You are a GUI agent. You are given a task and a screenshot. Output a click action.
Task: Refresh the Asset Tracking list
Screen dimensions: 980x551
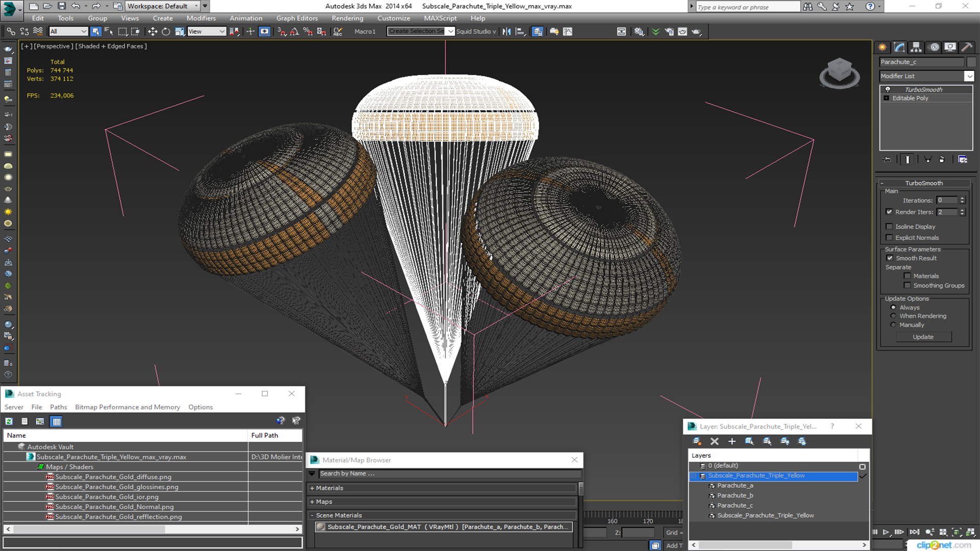coord(9,421)
